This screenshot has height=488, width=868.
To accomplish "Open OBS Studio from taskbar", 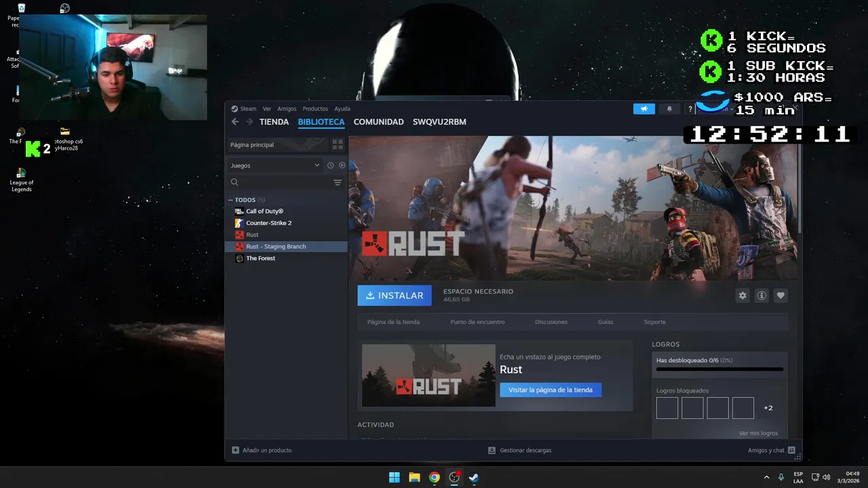I will point(454,477).
